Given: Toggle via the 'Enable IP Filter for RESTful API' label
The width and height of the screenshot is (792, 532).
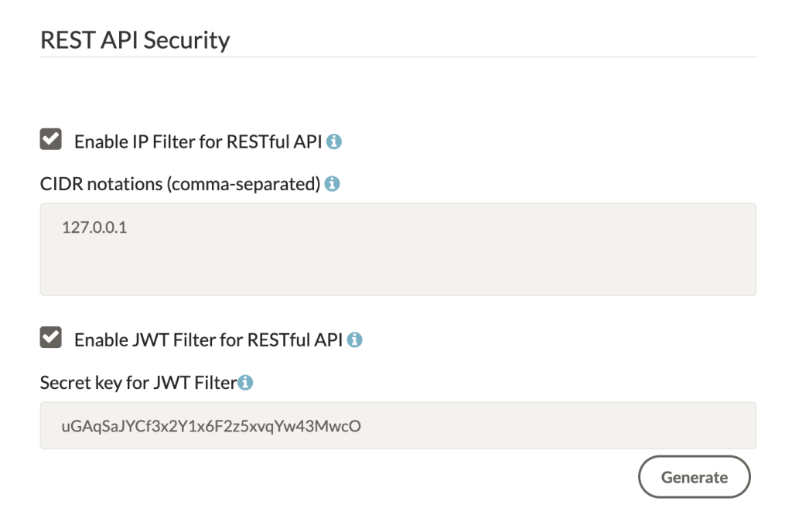Looking at the screenshot, I should tap(198, 142).
